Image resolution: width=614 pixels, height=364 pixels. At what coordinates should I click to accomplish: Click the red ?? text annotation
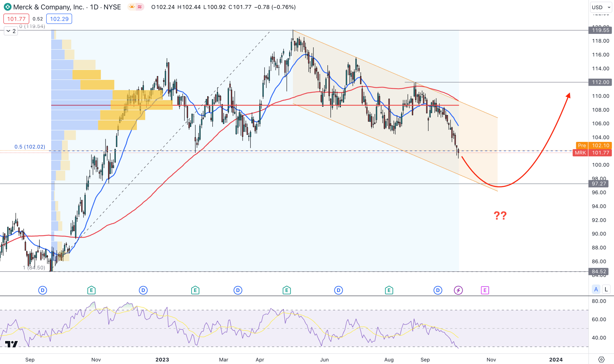[500, 216]
